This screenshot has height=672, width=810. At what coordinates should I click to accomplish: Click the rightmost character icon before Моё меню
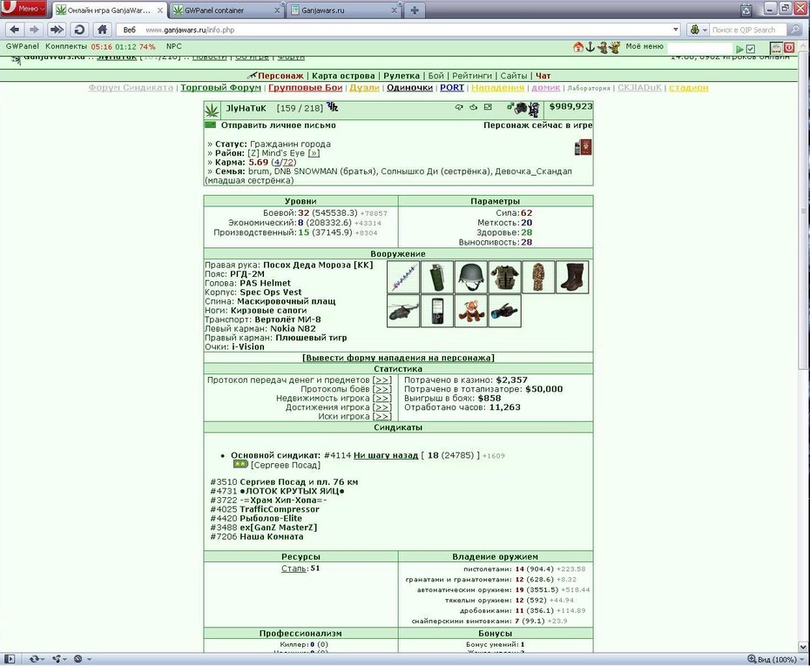(x=614, y=48)
